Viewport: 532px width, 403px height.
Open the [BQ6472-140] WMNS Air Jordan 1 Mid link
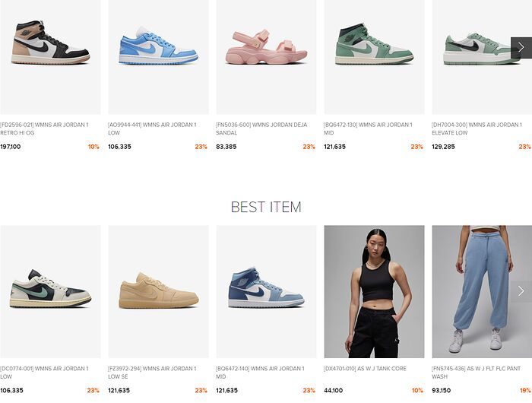pos(260,373)
